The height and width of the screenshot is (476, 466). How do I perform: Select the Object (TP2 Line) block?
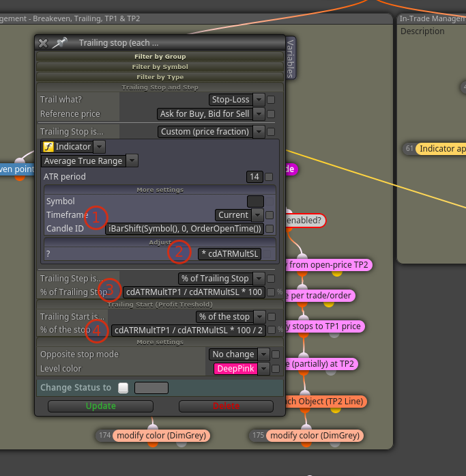pyautogui.click(x=326, y=402)
